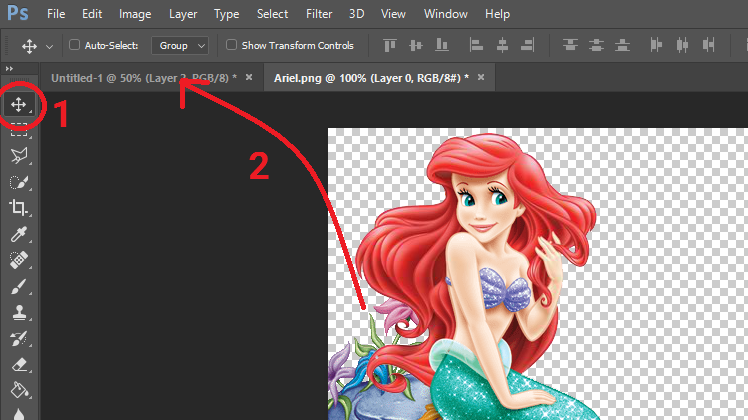Open the Help menu
748x420 pixels.
pos(498,14)
